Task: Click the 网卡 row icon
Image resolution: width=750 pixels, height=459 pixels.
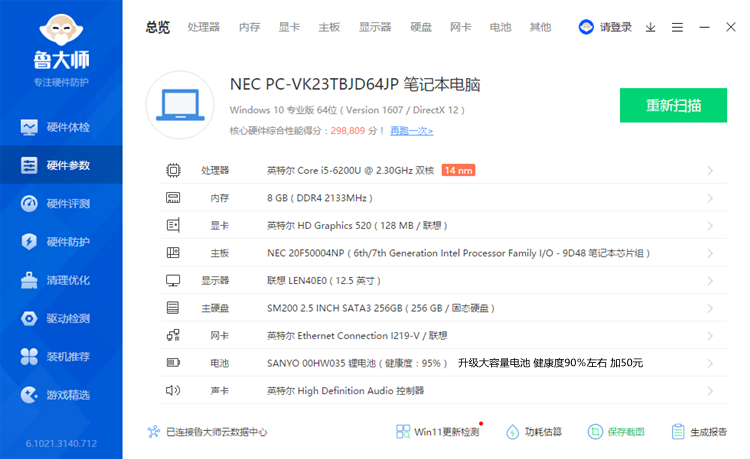Action: coord(173,335)
